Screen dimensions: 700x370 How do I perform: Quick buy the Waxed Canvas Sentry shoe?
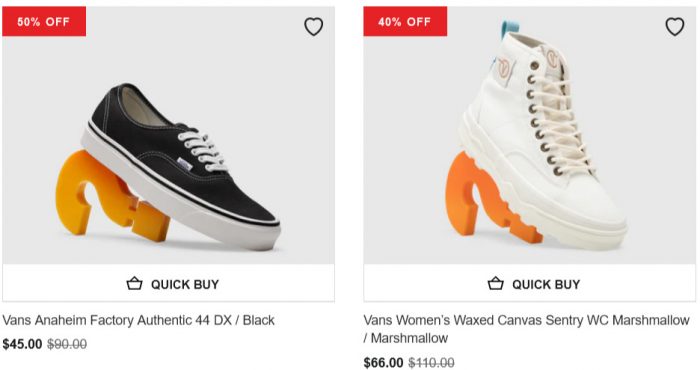(529, 283)
